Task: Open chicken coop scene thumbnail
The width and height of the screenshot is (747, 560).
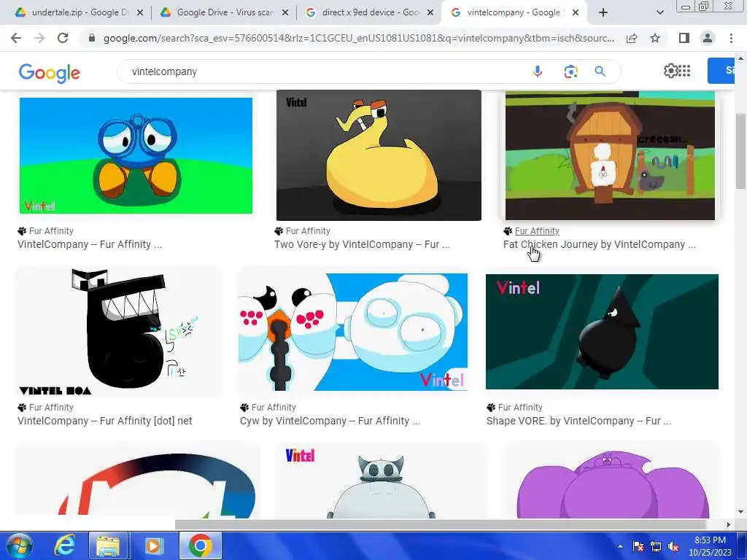Action: click(611, 155)
